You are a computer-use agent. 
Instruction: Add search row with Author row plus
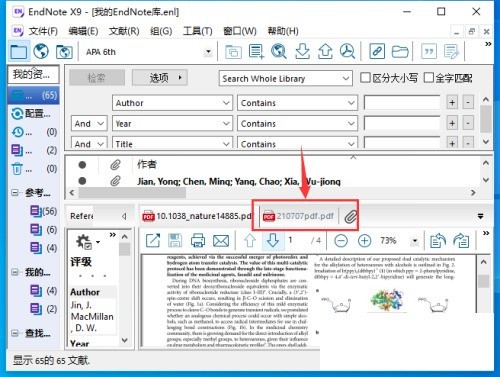pyautogui.click(x=452, y=102)
